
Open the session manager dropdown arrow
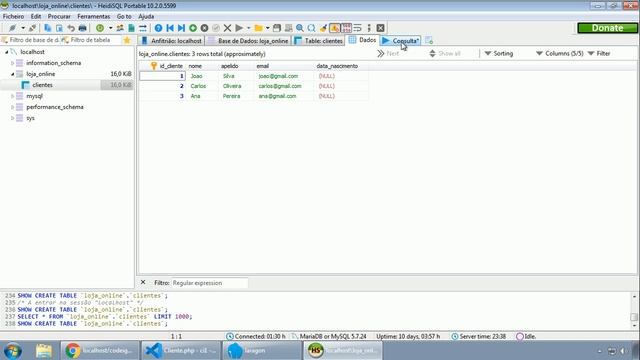tap(23, 28)
